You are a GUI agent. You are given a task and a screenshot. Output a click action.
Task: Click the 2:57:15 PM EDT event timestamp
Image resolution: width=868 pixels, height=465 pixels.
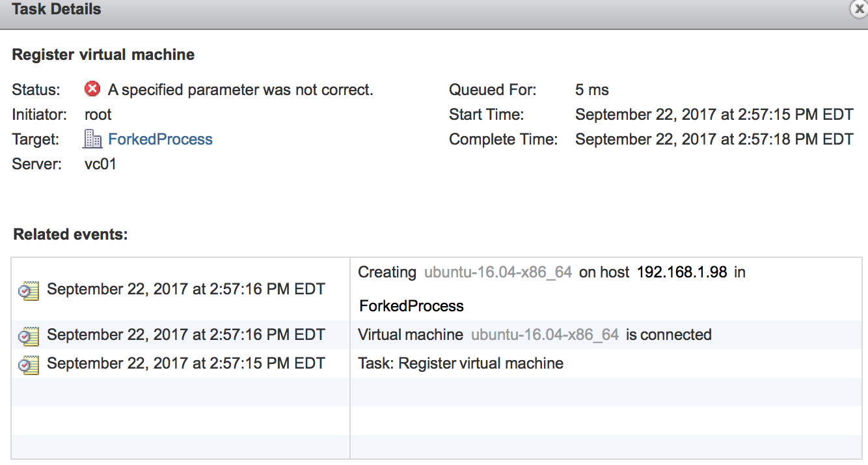click(186, 363)
